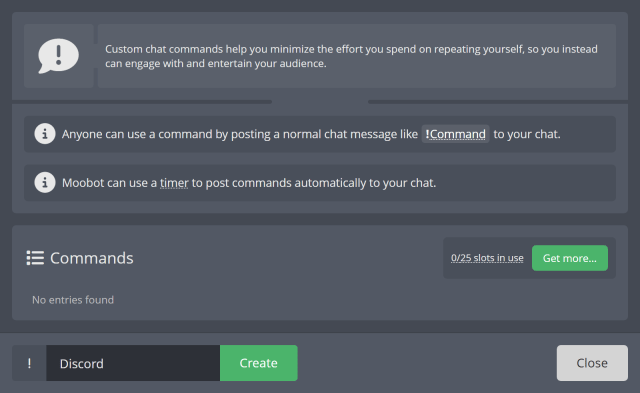Close the custom commands dialog
Screen dimensions: 640x393
pyautogui.click(x=592, y=363)
